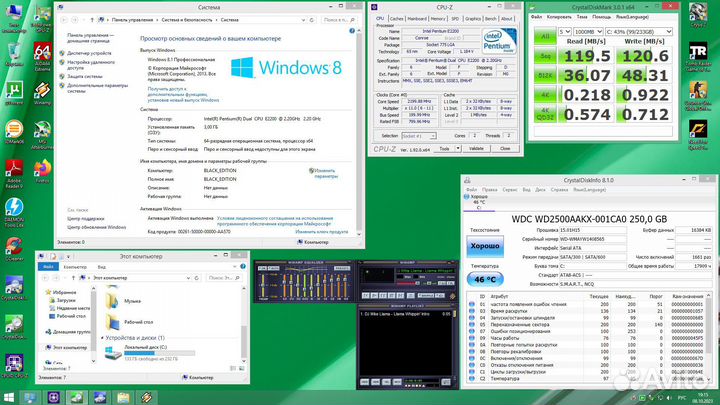Viewport: 720px width, 405px height.
Task: Expand the This PC address bar dropdown
Action: coord(188,278)
